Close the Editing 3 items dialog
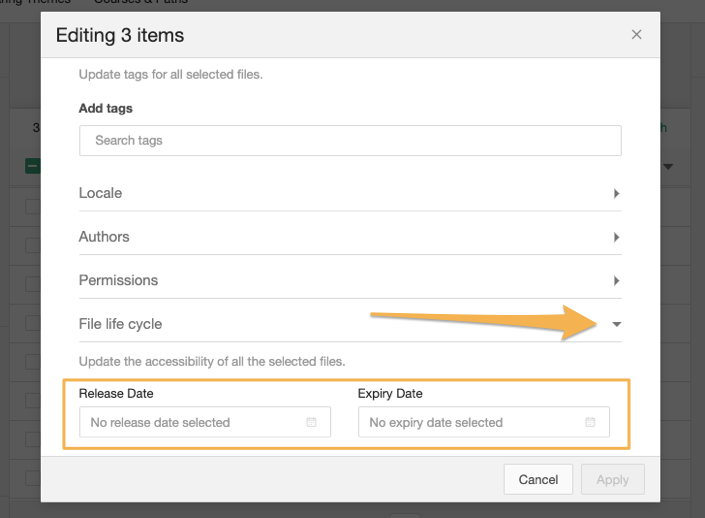The image size is (705, 518). [x=636, y=35]
